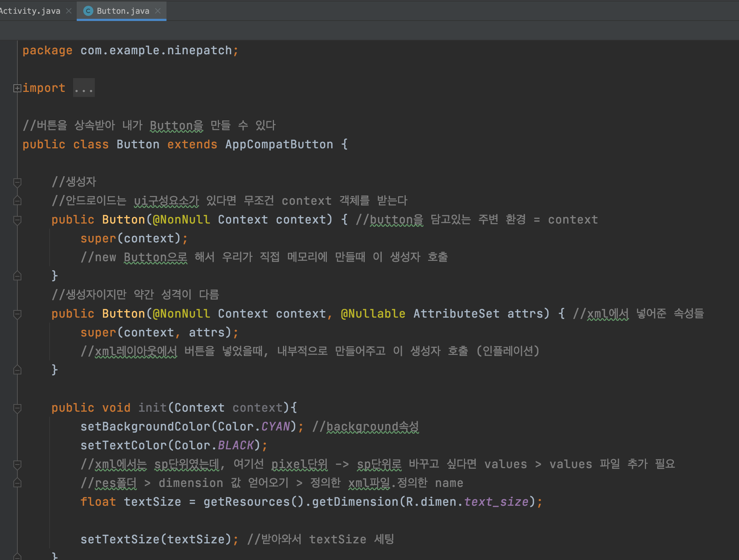Click the fold marker beside the //안드로이드는 comment line
Image resolution: width=739 pixels, height=560 pixels.
(17, 201)
